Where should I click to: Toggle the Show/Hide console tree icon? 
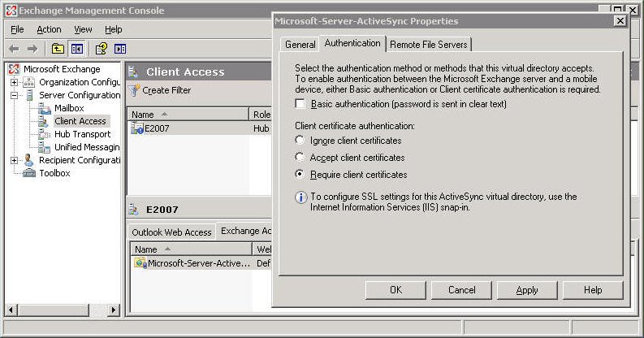tap(77, 50)
